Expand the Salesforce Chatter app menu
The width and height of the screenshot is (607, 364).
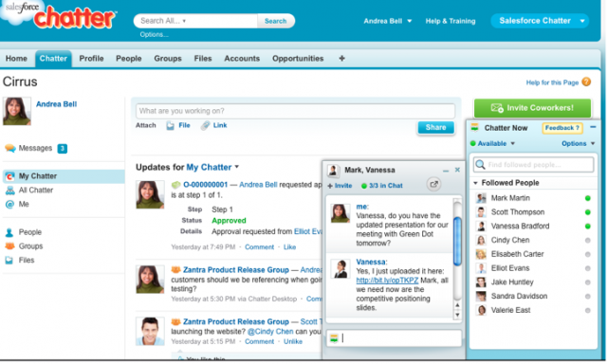point(581,21)
